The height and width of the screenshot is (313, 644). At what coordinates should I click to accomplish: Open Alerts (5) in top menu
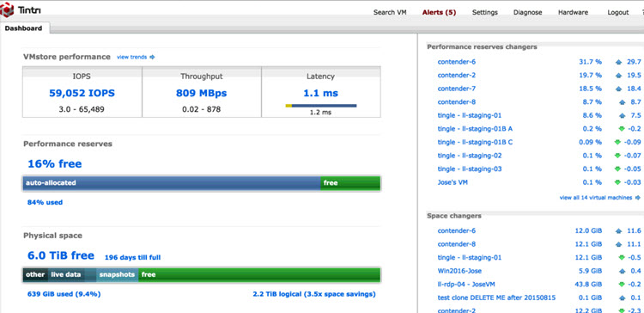[439, 12]
